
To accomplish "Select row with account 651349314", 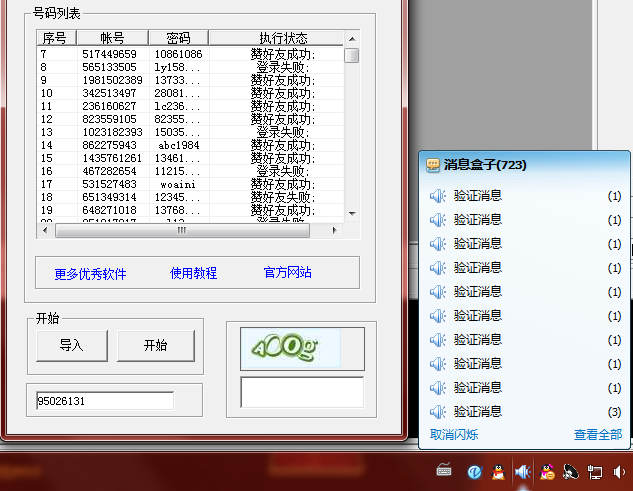I will (190, 197).
